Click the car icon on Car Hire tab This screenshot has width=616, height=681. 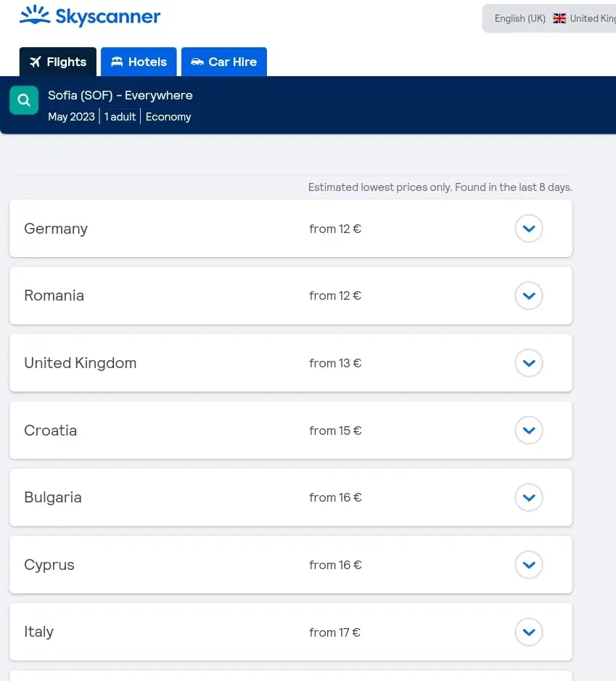pos(197,62)
